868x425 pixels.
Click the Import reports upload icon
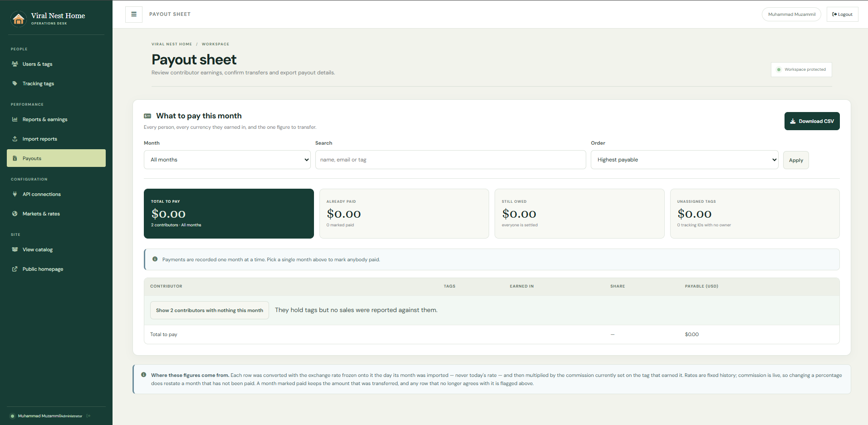pyautogui.click(x=15, y=139)
